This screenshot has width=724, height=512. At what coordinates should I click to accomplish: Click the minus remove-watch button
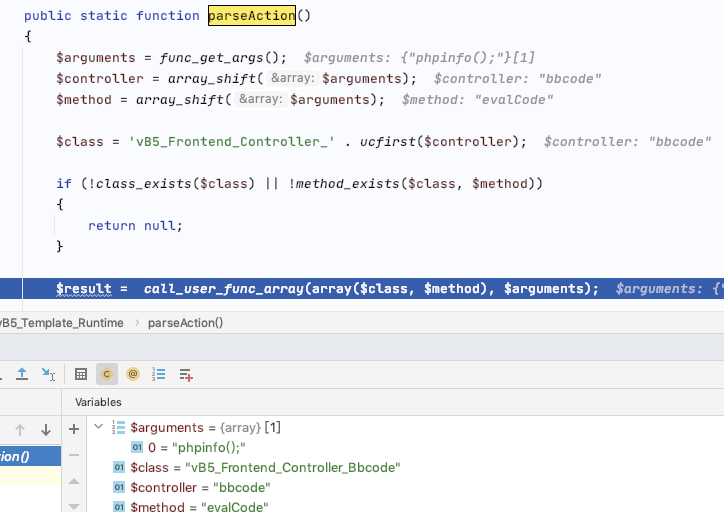click(x=73, y=455)
